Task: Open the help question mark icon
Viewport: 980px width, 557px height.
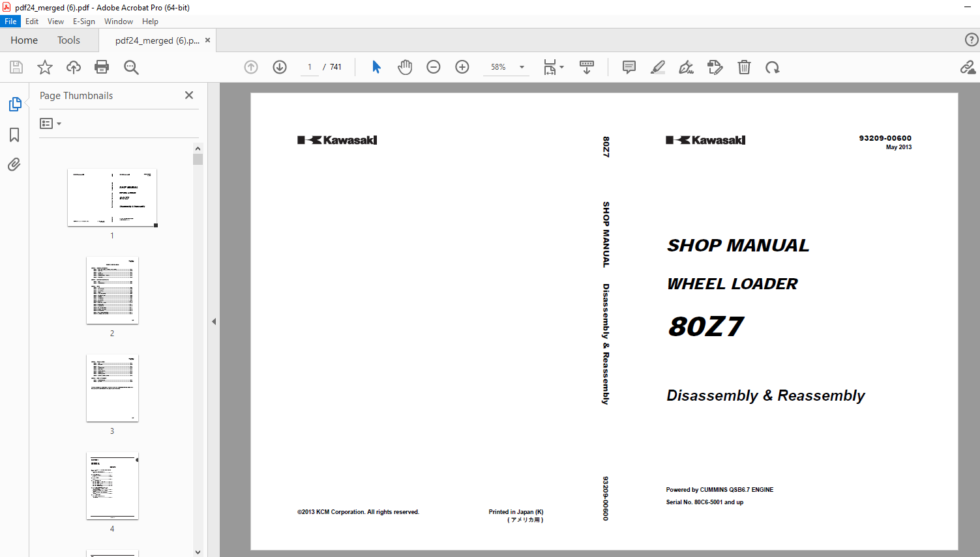Action: click(972, 40)
